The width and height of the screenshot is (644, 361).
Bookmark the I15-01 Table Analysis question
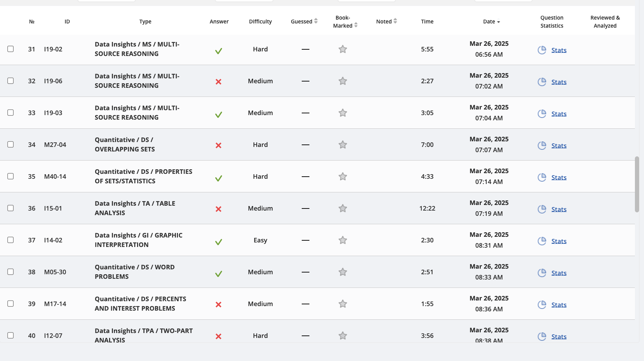pos(343,208)
